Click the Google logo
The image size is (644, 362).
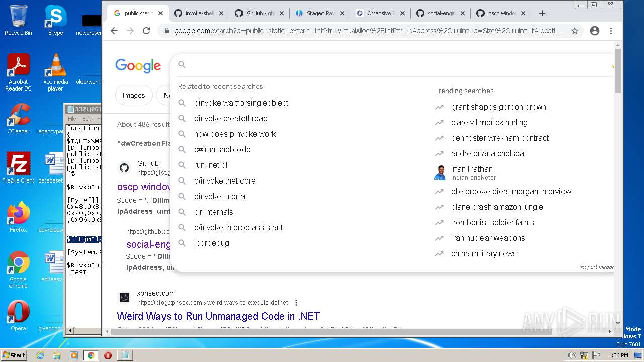tap(138, 65)
